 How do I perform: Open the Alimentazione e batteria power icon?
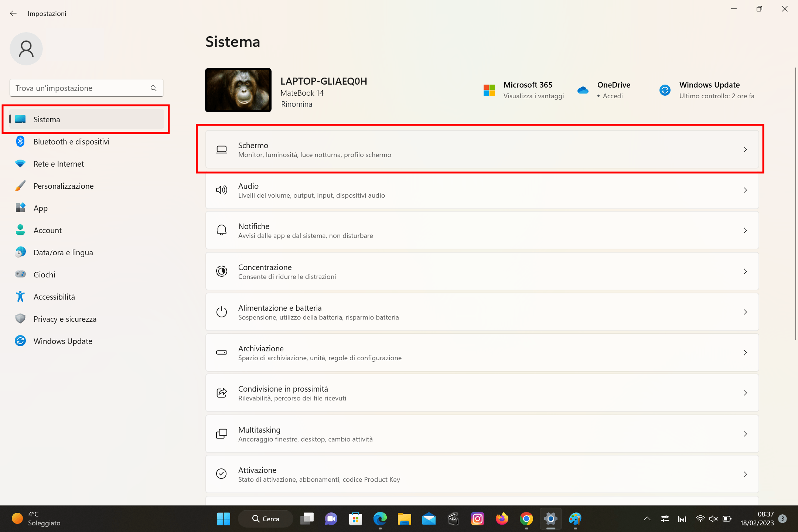click(221, 312)
